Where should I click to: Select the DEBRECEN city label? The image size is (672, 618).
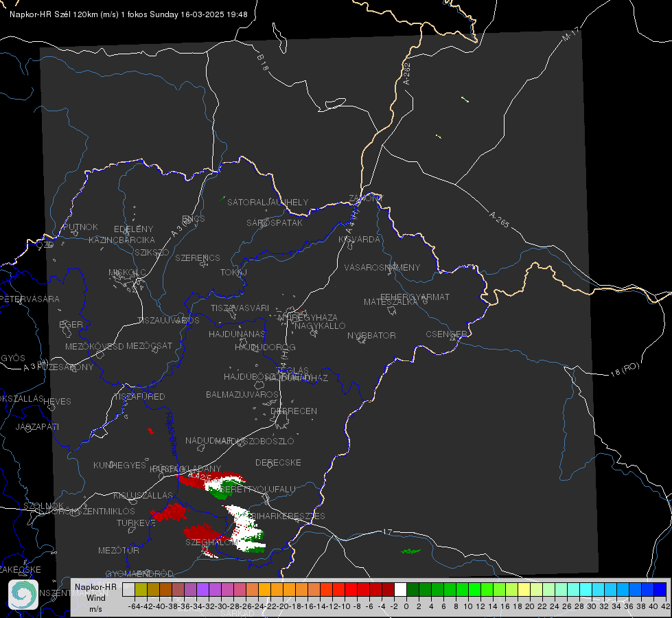tap(294, 411)
